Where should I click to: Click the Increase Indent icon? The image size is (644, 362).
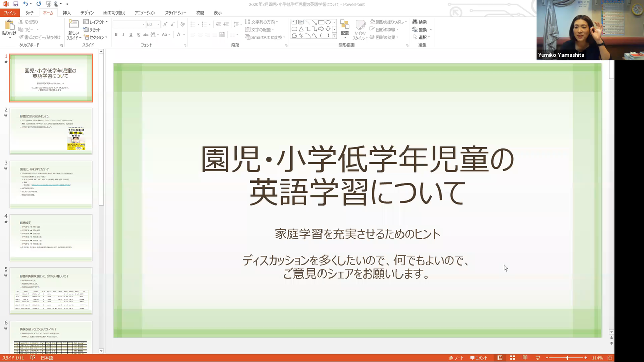pos(225,24)
